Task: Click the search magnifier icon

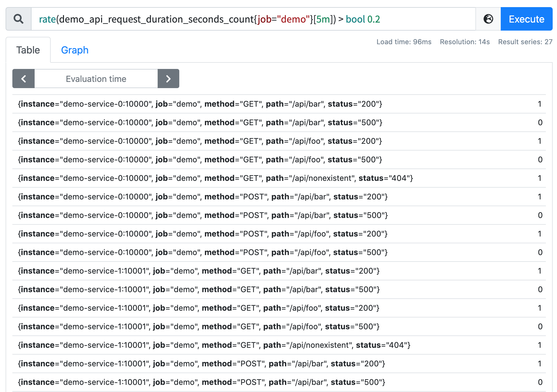Action: (19, 19)
